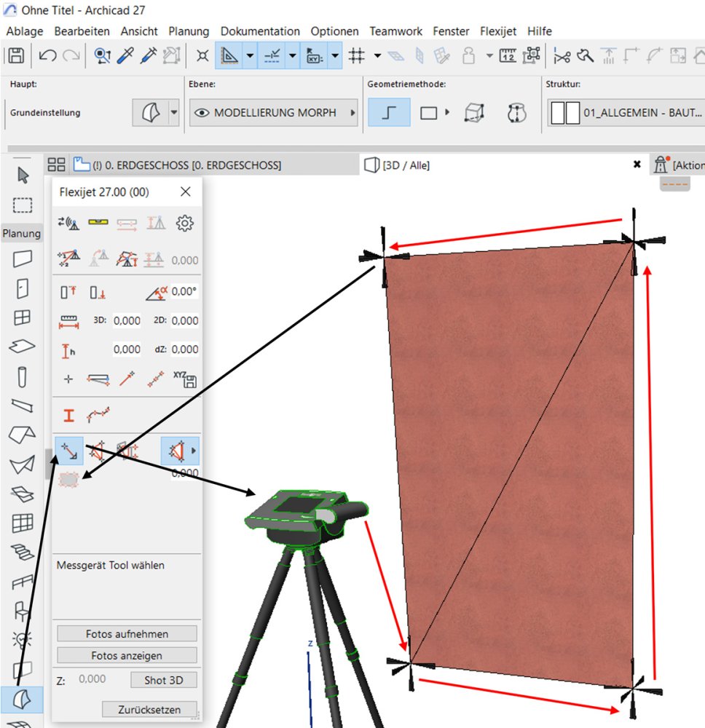Open the Ansicht menu
The width and height of the screenshot is (705, 728).
pos(139,31)
